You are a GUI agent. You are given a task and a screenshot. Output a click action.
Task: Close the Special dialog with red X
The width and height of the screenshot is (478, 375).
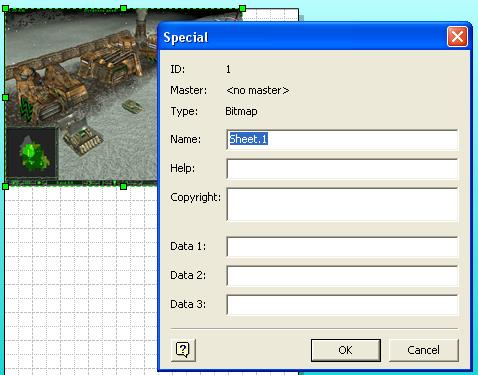click(x=457, y=37)
